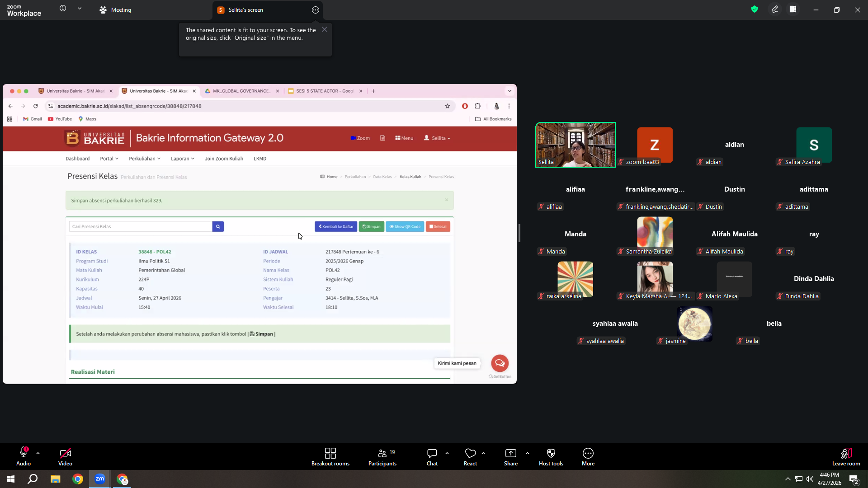Expand the chat options arrow
868x488 pixels.
[447, 453]
